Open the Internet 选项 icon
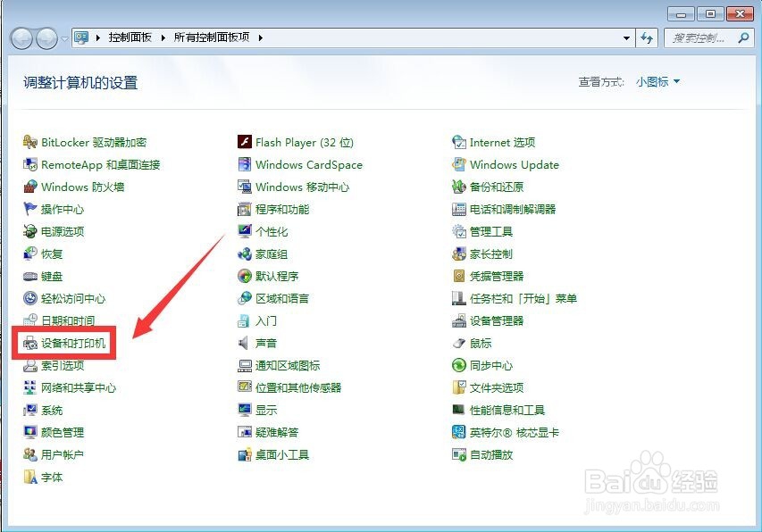The width and height of the screenshot is (762, 532). click(x=459, y=142)
